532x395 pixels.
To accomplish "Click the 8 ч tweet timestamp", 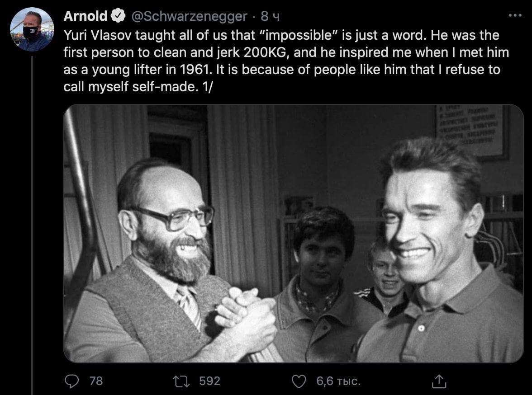I will (270, 16).
